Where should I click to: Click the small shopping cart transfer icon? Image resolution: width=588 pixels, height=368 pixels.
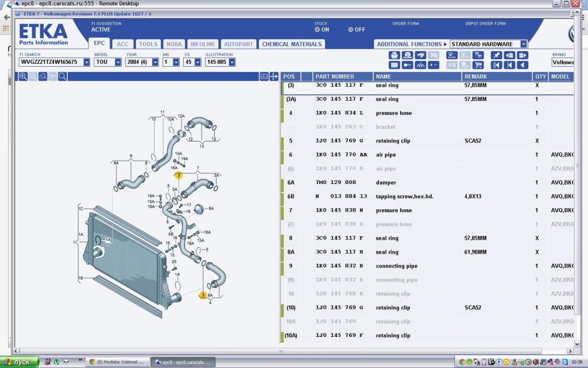[x=478, y=55]
